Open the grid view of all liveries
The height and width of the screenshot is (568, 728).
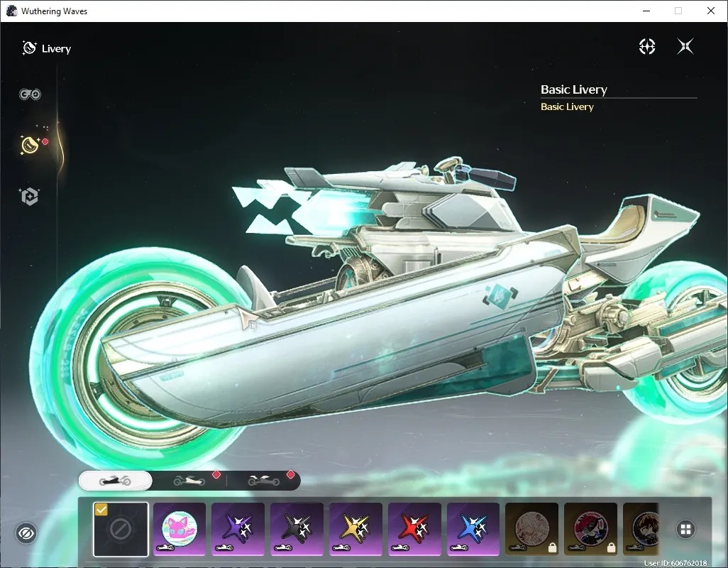click(685, 530)
